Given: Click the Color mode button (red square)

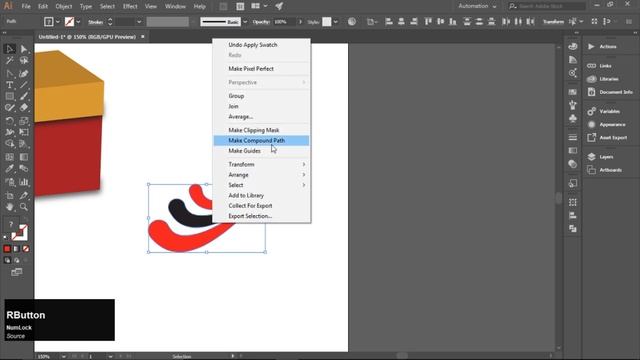Looking at the screenshot, I should [7, 249].
